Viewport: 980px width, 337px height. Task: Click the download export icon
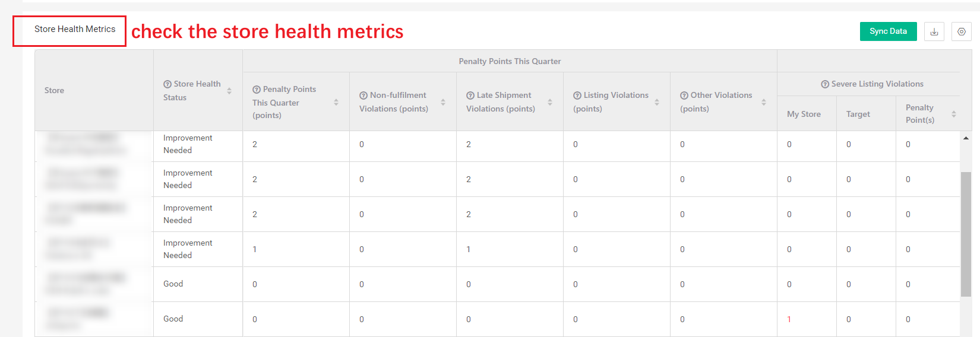click(x=934, y=31)
